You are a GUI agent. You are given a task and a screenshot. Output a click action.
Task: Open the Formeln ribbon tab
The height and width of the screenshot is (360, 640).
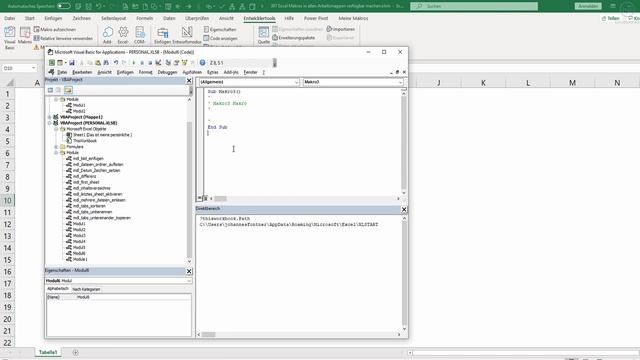coord(144,18)
